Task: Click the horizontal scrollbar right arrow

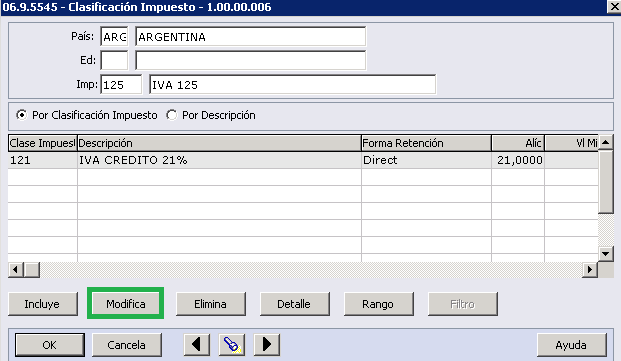Action: [x=590, y=270]
